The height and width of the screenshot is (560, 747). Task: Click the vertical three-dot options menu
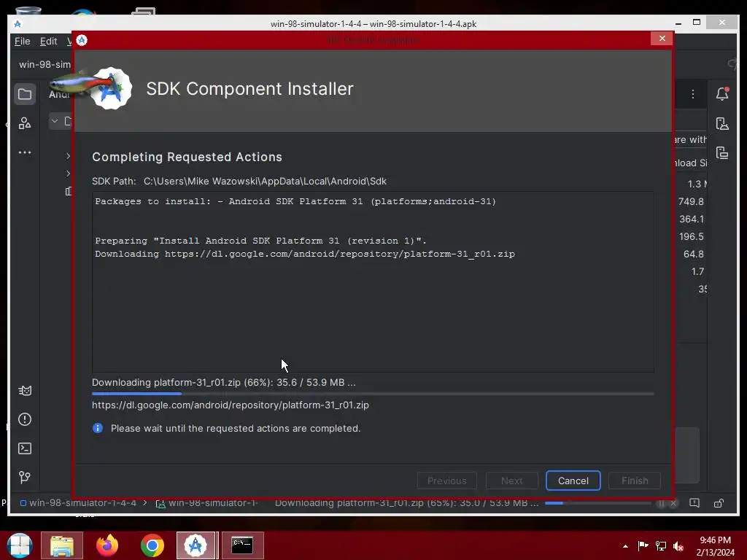click(693, 94)
